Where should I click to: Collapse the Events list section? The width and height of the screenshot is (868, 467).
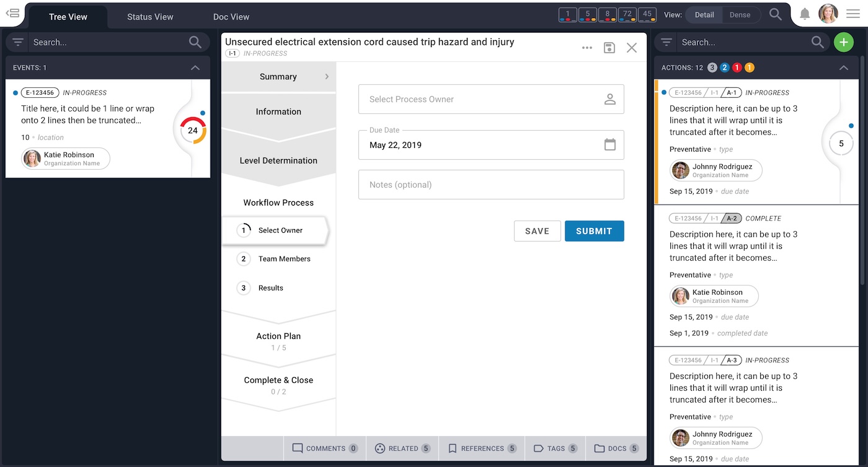195,68
